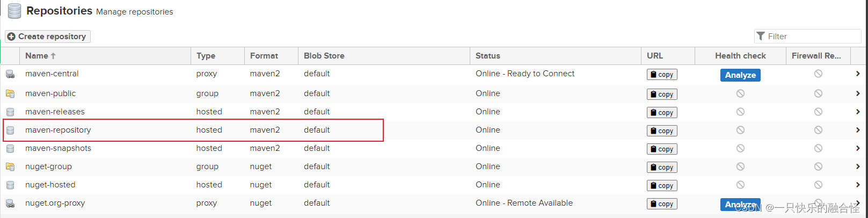Copy URL of maven-releases repository
Screen dimensions: 868x218
[x=662, y=113]
